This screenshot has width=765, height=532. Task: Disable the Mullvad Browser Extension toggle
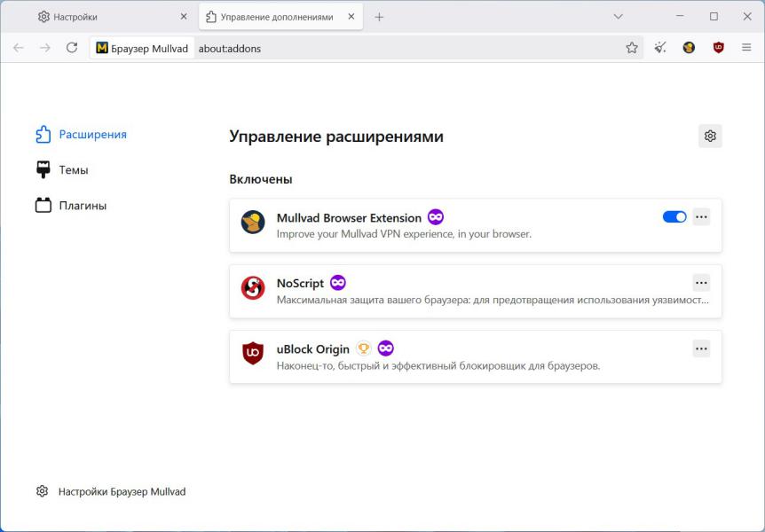pyautogui.click(x=674, y=217)
